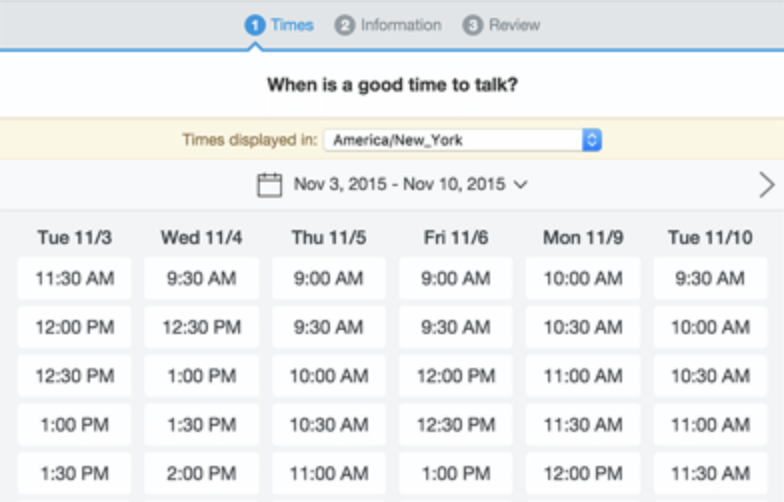Select 11:00 AM on Thu 11/5
Image resolution: width=784 pixels, height=502 pixels.
[328, 474]
